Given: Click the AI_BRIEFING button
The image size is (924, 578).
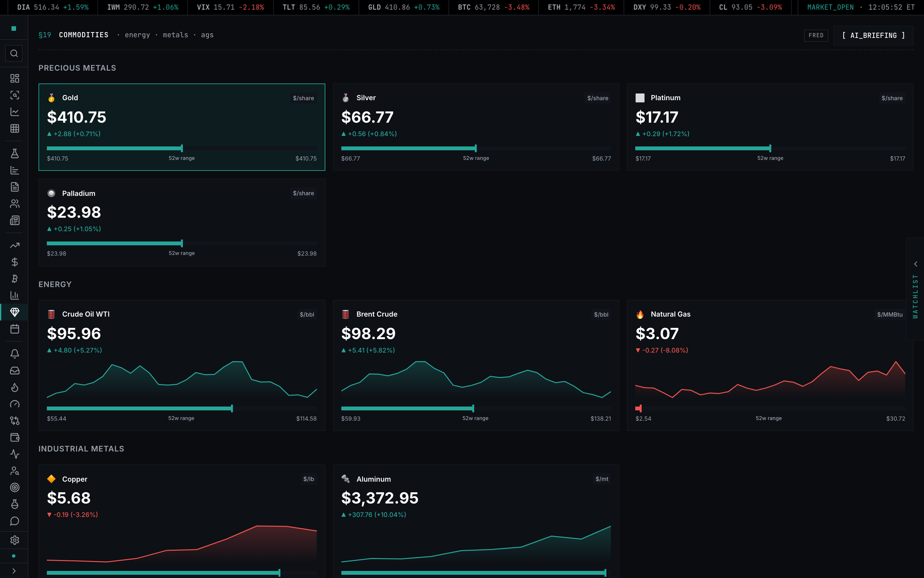Looking at the screenshot, I should [873, 35].
